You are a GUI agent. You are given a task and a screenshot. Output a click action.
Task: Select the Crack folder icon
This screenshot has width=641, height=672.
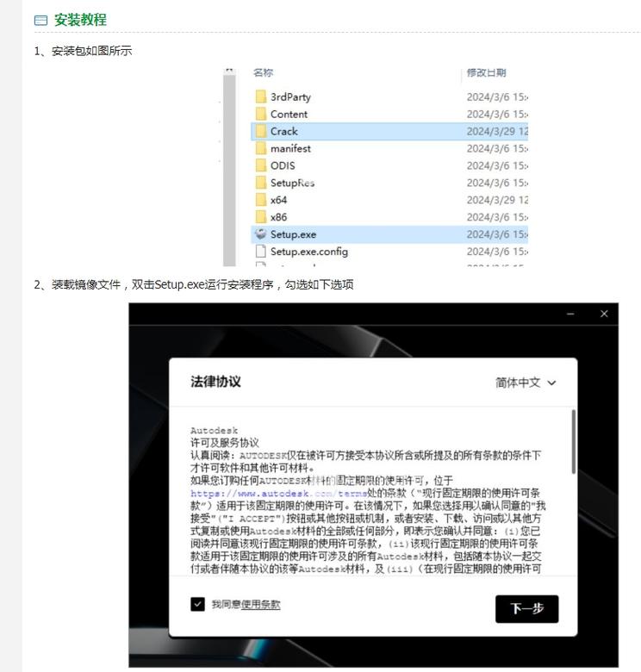(260, 131)
